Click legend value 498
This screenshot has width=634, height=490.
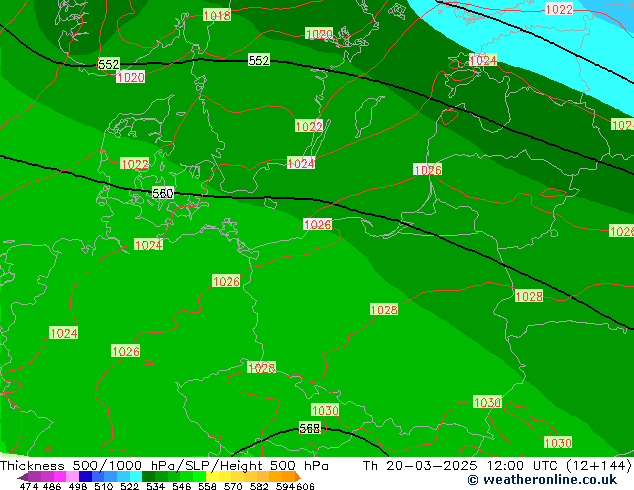click(x=78, y=486)
